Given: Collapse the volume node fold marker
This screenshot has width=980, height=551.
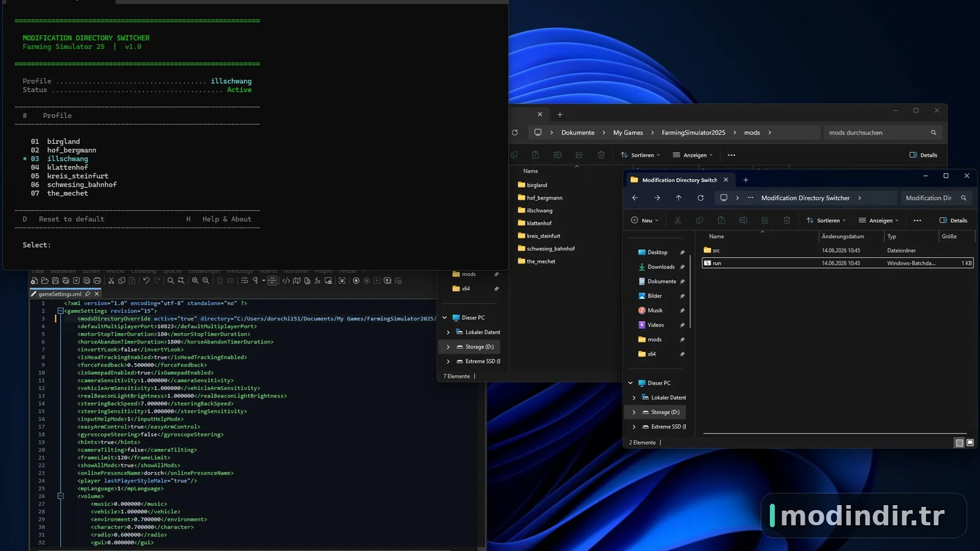Looking at the screenshot, I should pos(61,496).
